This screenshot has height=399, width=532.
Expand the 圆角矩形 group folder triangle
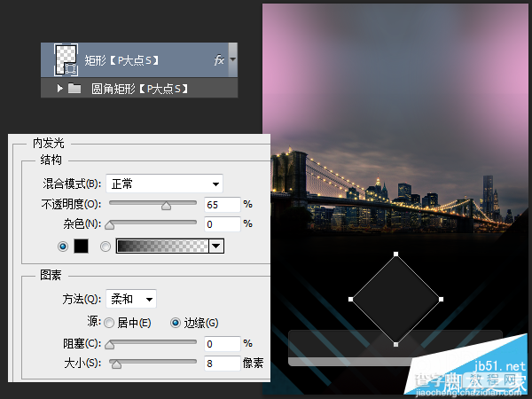click(x=60, y=89)
